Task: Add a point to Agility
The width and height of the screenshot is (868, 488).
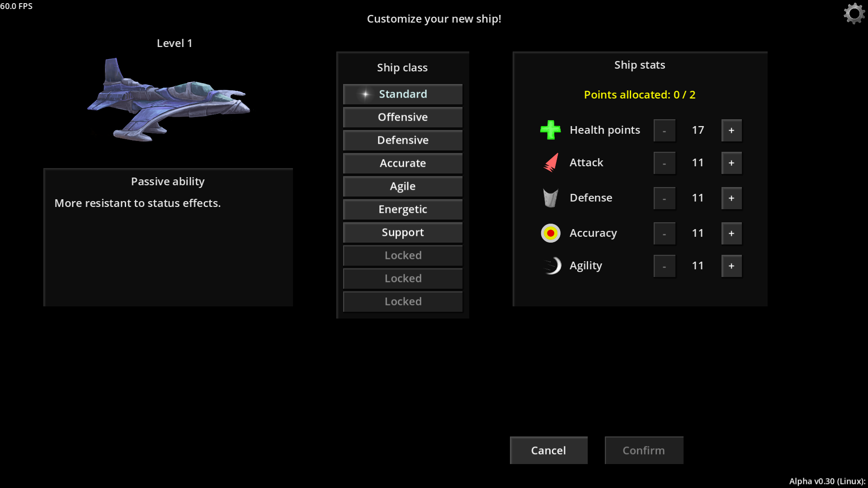Action: tap(731, 266)
